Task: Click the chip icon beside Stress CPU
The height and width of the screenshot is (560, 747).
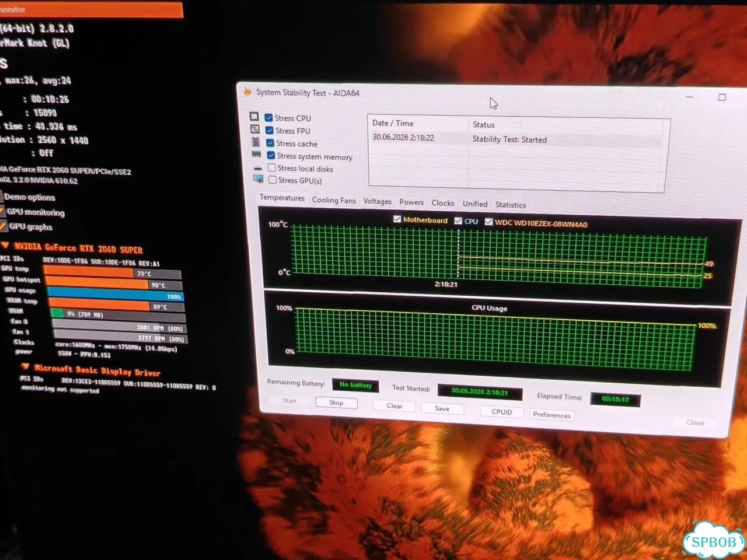Action: (254, 117)
